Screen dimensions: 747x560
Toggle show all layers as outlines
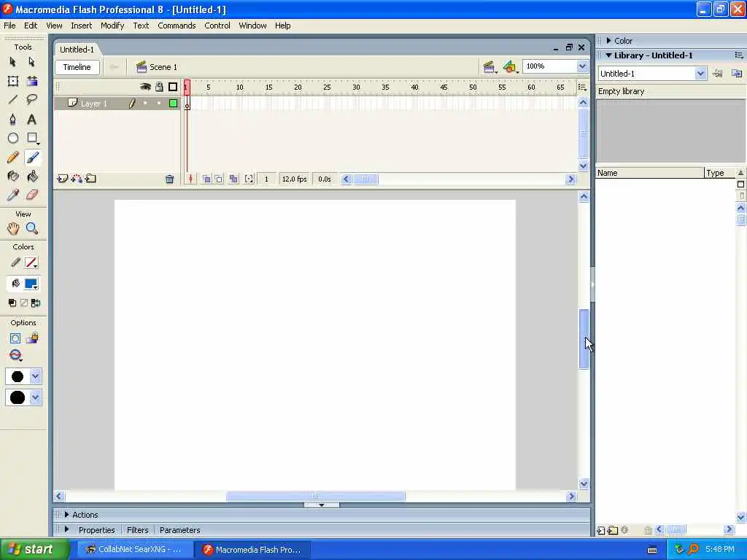173,87
